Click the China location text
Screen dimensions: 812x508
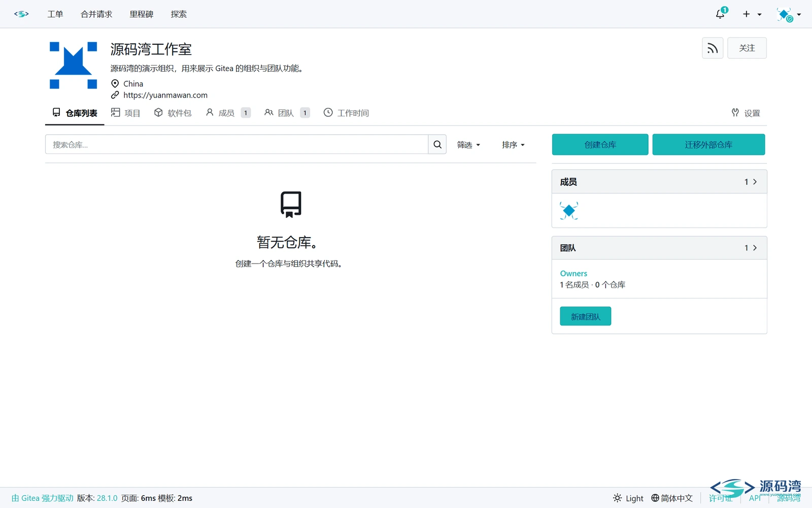(x=133, y=84)
